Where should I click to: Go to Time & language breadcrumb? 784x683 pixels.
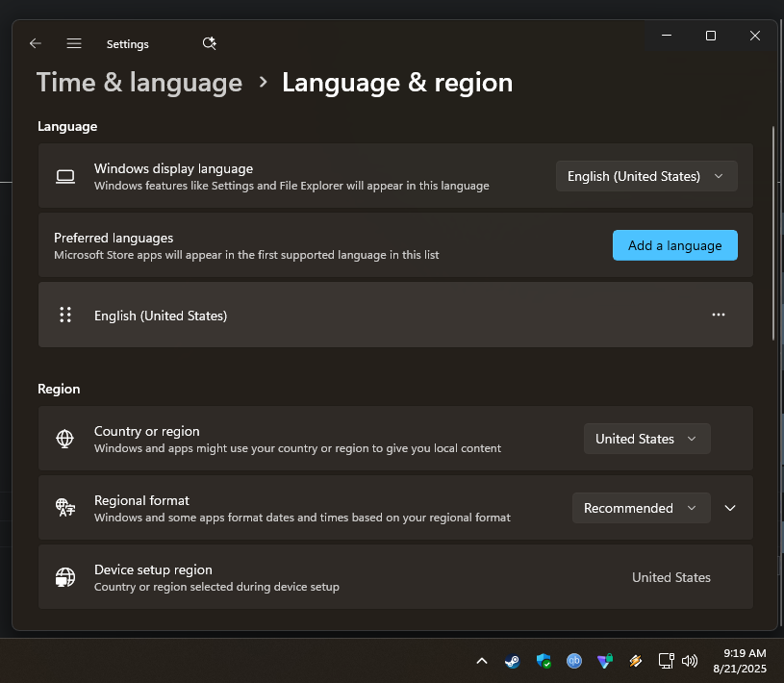[139, 83]
